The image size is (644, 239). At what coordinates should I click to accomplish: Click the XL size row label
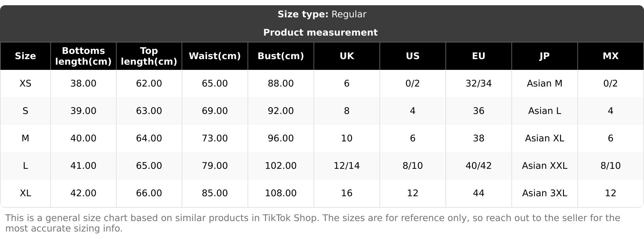click(x=25, y=193)
